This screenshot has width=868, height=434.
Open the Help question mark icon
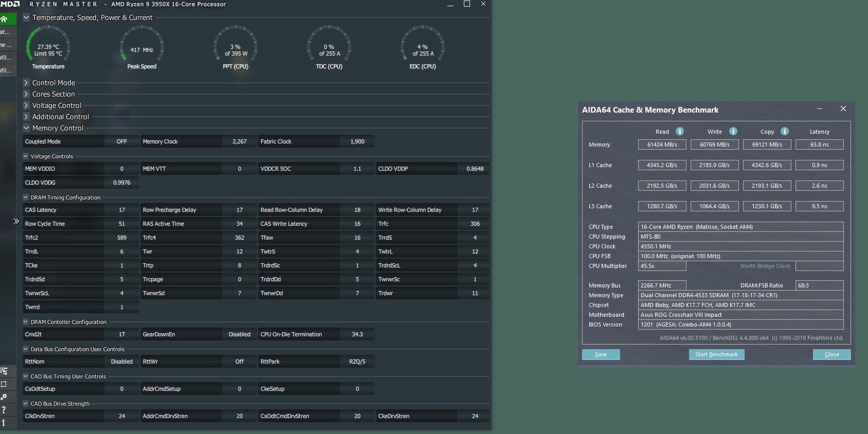coord(4,410)
